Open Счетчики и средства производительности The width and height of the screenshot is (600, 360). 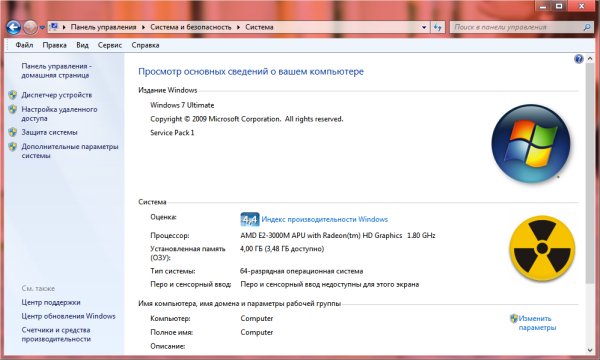point(56,334)
